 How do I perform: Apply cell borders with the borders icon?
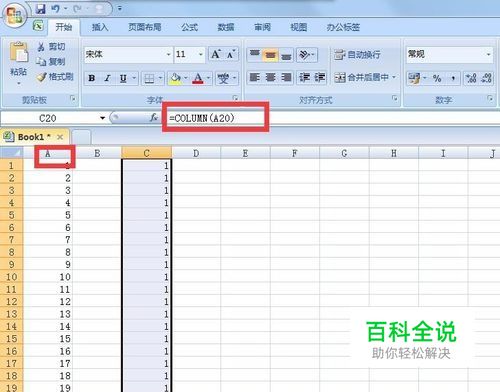[149, 79]
